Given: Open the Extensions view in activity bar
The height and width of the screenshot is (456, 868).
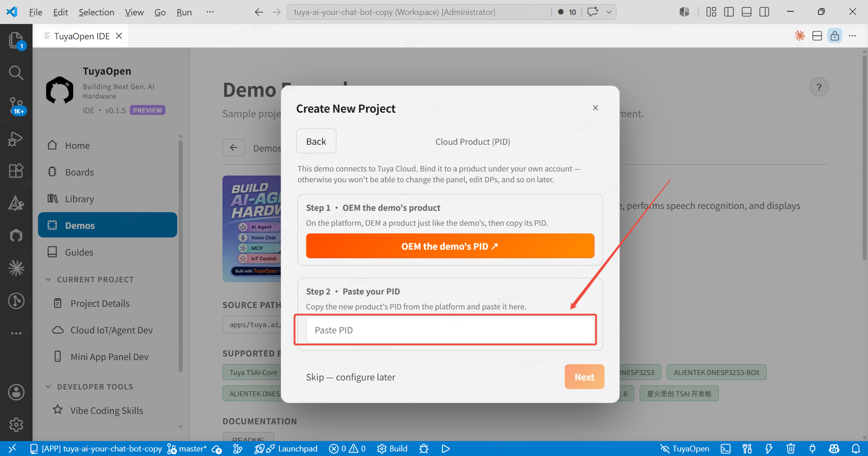Looking at the screenshot, I should pos(16,171).
